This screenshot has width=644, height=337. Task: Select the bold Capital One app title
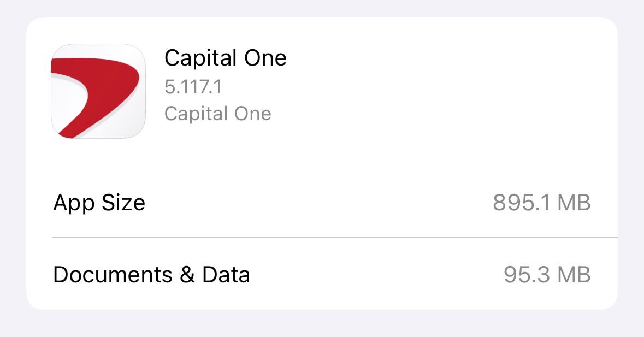pos(225,58)
